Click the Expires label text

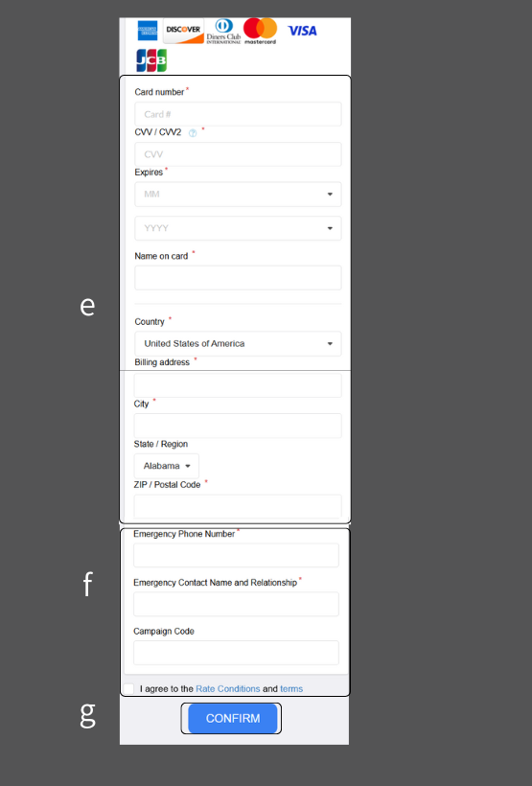[149, 173]
